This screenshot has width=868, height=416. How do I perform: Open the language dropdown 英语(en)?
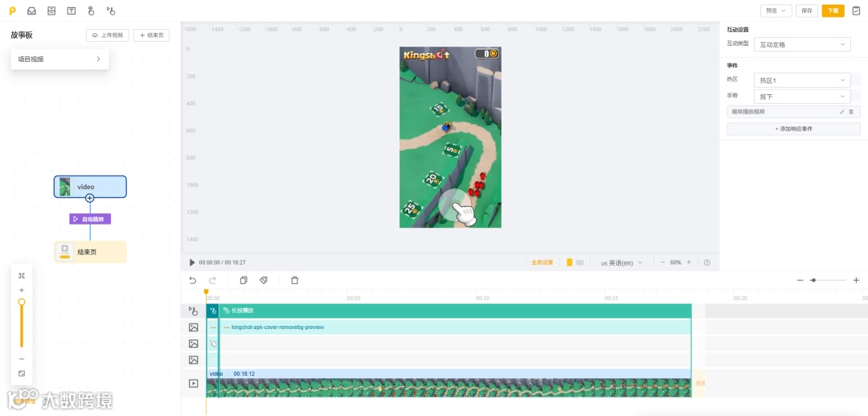tap(621, 262)
